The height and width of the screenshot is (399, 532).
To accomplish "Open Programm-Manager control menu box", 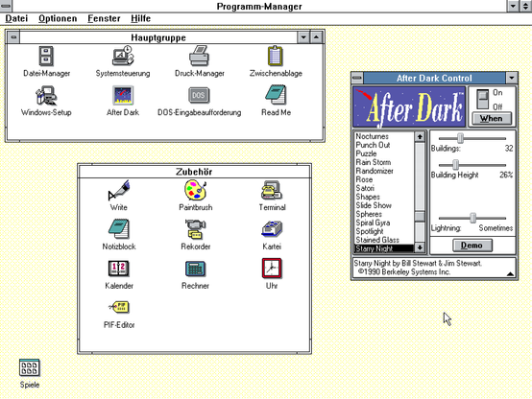I will pyautogui.click(x=6, y=6).
